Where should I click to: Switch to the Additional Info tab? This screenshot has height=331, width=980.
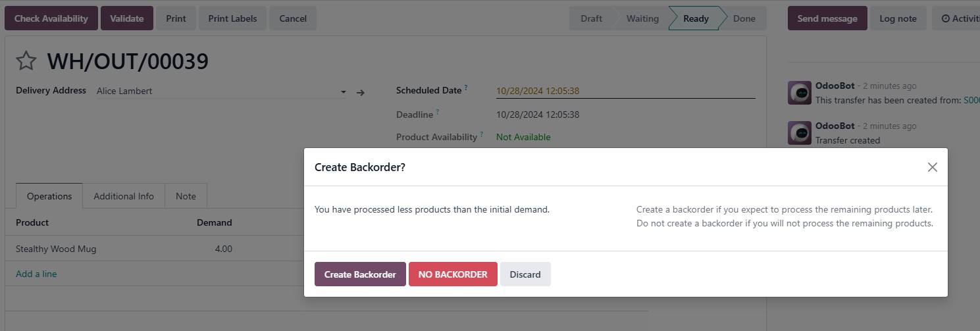[124, 196]
